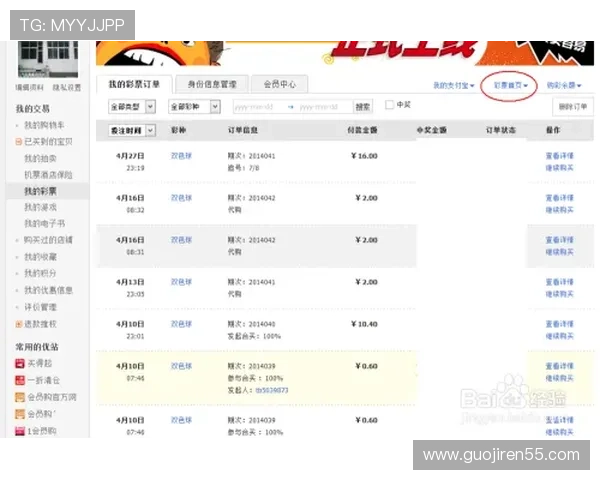View details of the 4月13日 order

pyautogui.click(x=559, y=282)
